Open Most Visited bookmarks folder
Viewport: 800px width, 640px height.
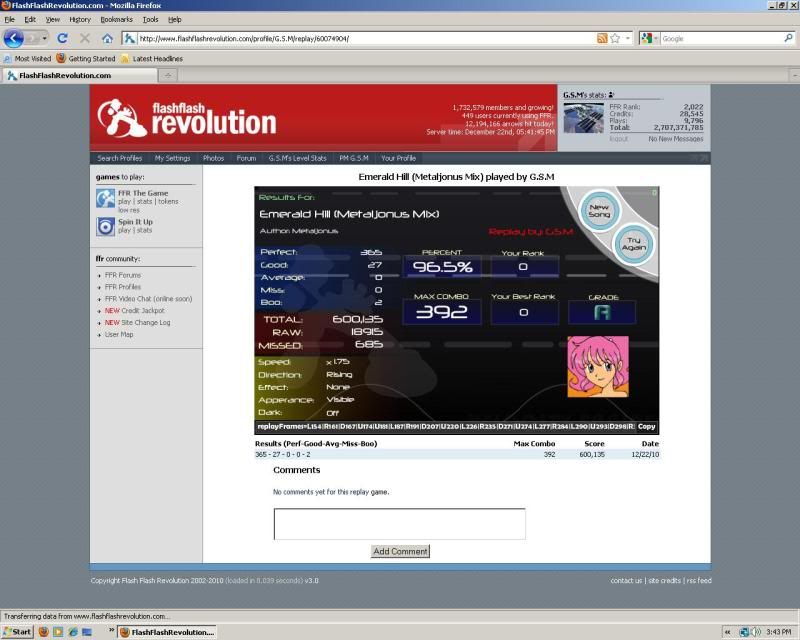tap(28, 59)
